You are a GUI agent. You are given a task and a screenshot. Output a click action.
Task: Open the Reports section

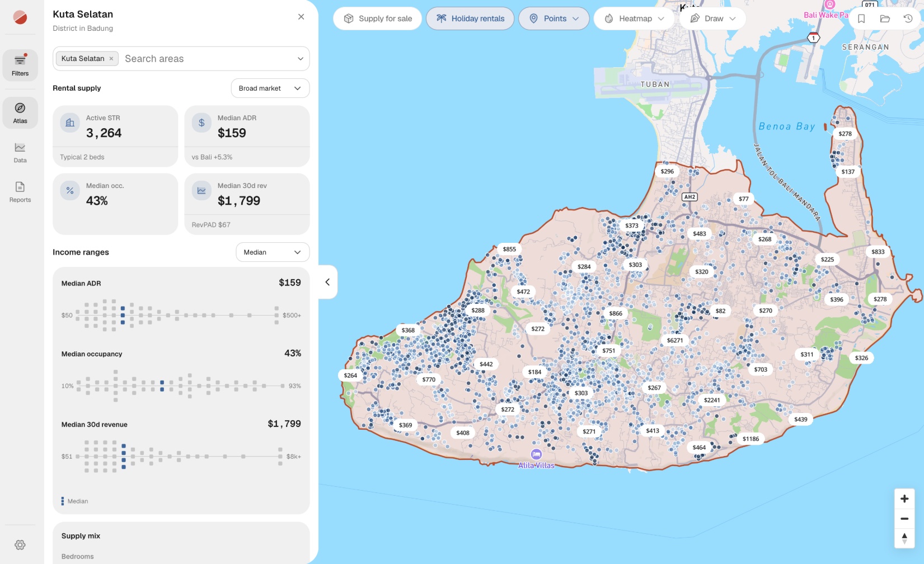[20, 192]
